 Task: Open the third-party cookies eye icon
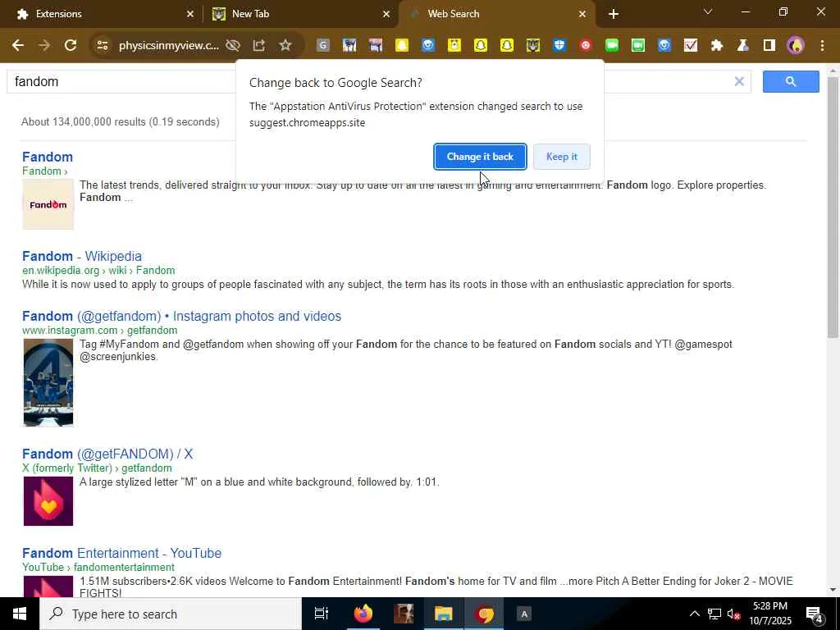click(232, 46)
